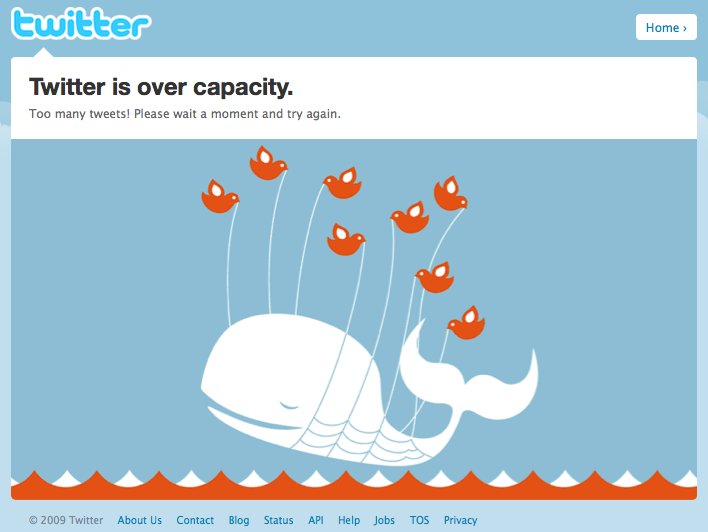Click the '© 2009 Twitter' copyright text
708x532 pixels.
(66, 520)
